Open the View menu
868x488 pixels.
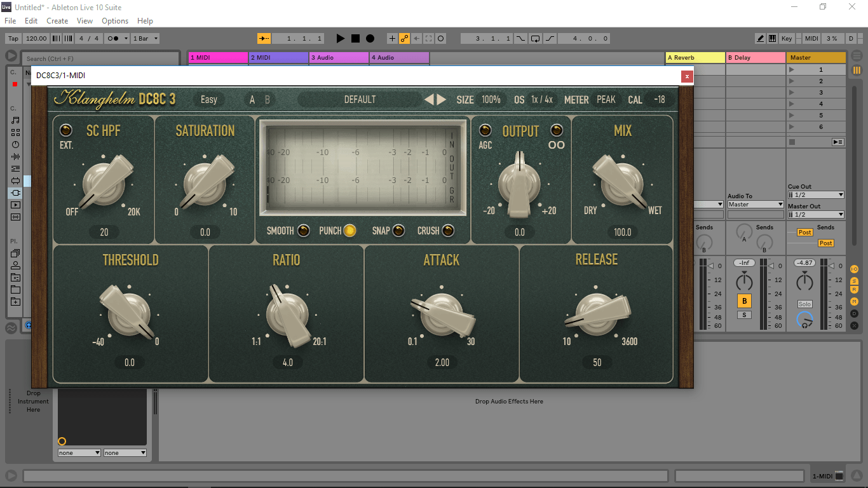(x=85, y=21)
